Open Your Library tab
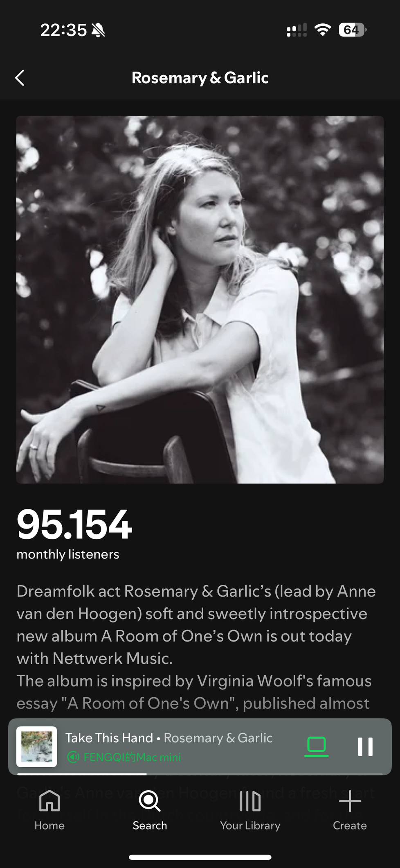Screen dimensions: 400x868 click(250, 810)
